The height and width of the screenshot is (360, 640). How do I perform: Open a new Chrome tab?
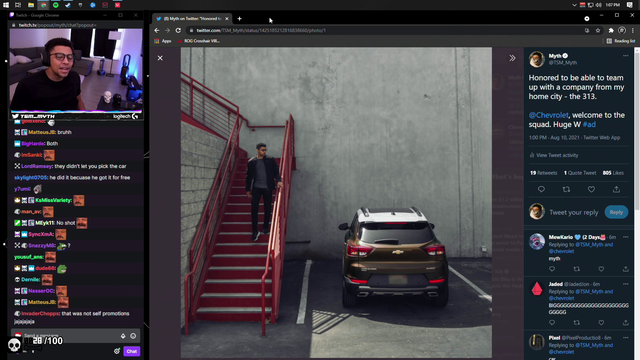click(x=240, y=18)
